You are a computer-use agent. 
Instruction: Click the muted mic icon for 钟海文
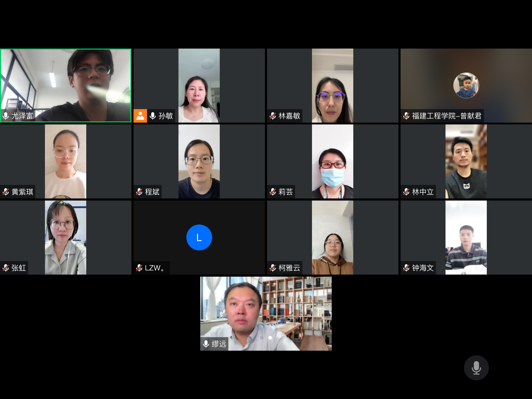[x=406, y=268]
